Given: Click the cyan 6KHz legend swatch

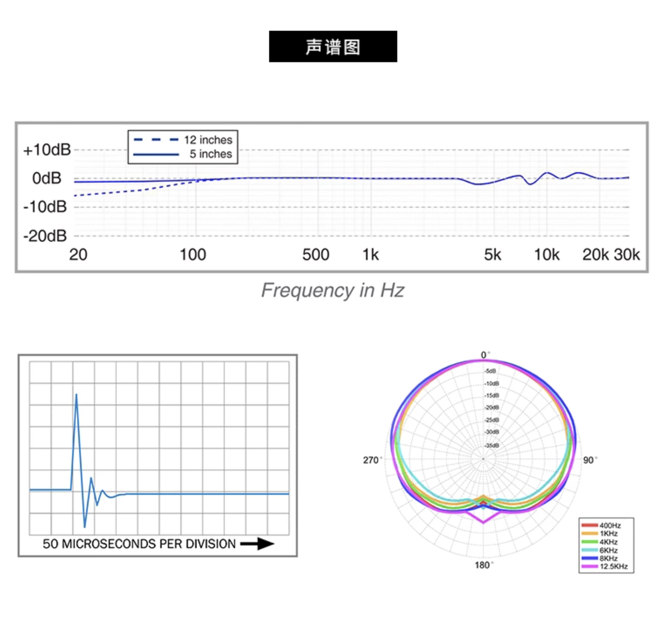Looking at the screenshot, I should click(x=589, y=550).
